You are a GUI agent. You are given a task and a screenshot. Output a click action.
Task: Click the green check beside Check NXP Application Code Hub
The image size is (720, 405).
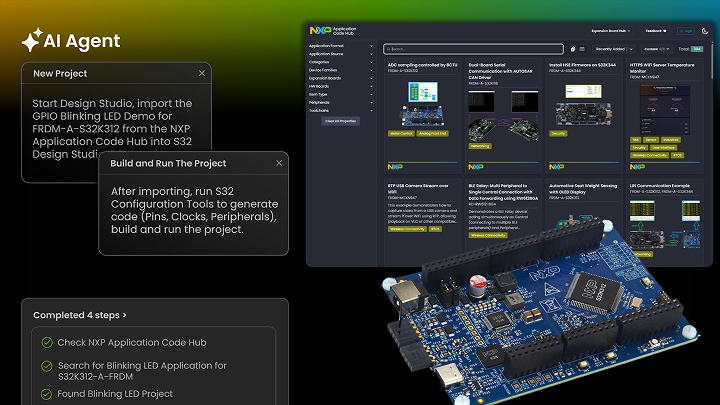[x=47, y=343]
